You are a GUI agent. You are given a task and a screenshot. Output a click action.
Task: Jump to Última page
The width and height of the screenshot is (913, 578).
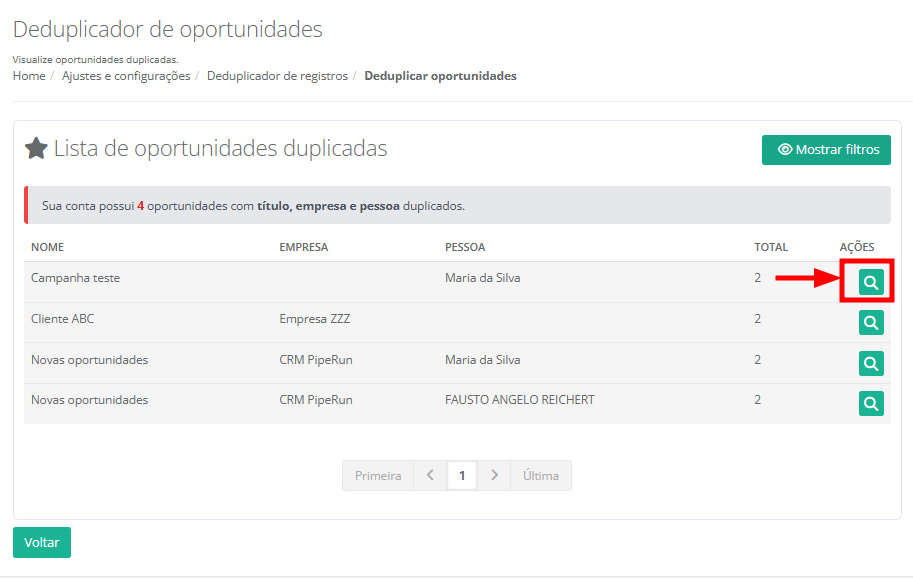pos(540,476)
